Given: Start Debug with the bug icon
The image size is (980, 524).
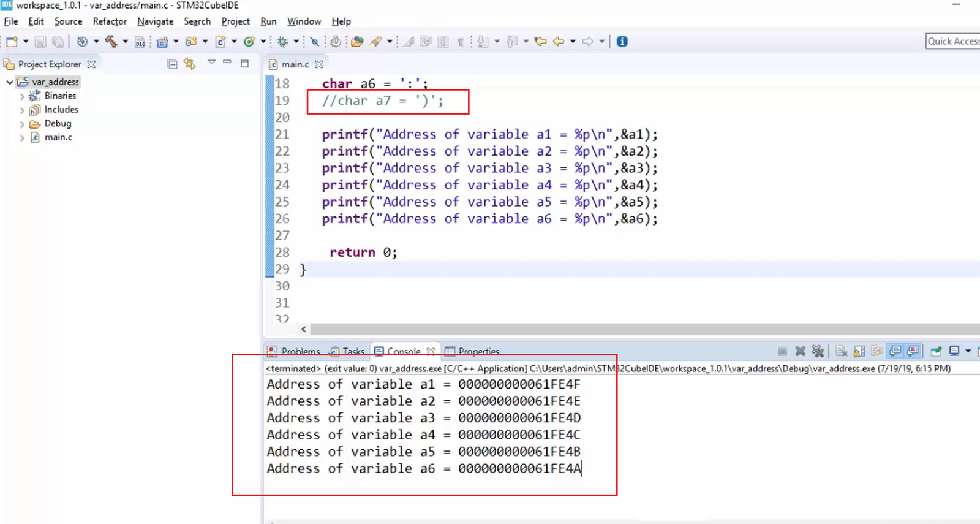Looking at the screenshot, I should 282,42.
